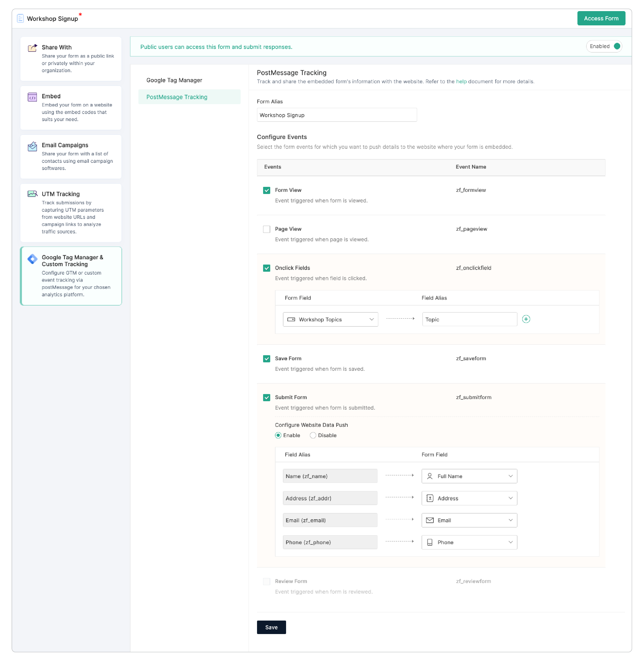The width and height of the screenshot is (644, 661).
Task: Click the plus icon to add field alias
Action: (526, 319)
